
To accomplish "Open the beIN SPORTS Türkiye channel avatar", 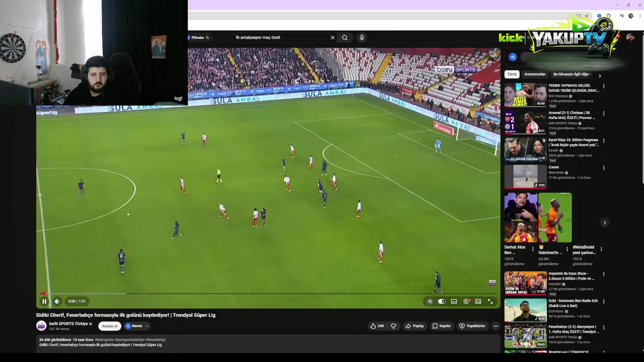I will 41,326.
